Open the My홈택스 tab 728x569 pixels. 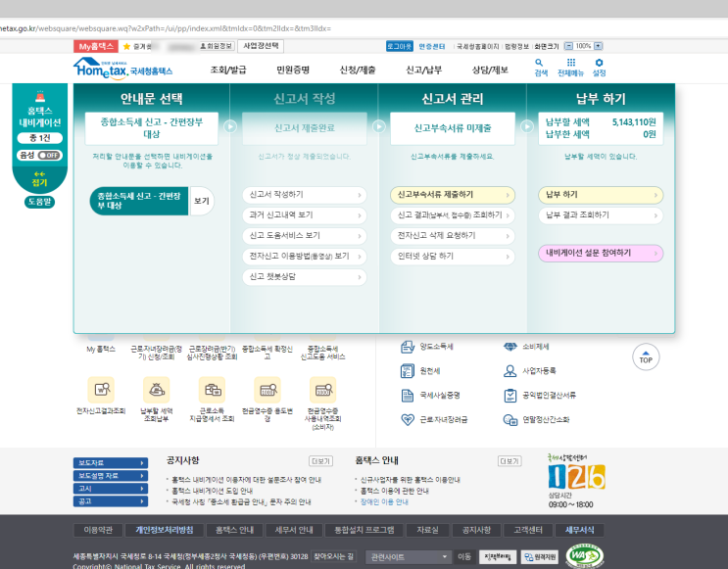point(96,46)
